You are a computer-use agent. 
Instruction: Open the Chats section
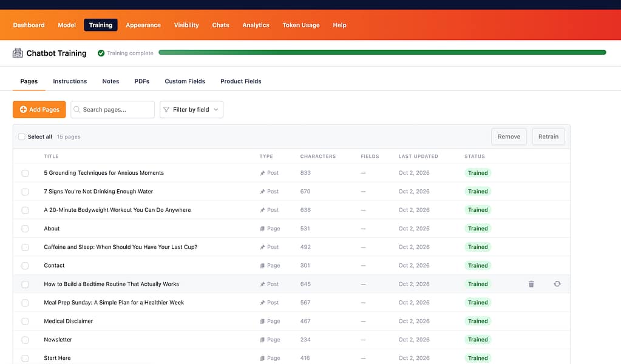point(220,25)
